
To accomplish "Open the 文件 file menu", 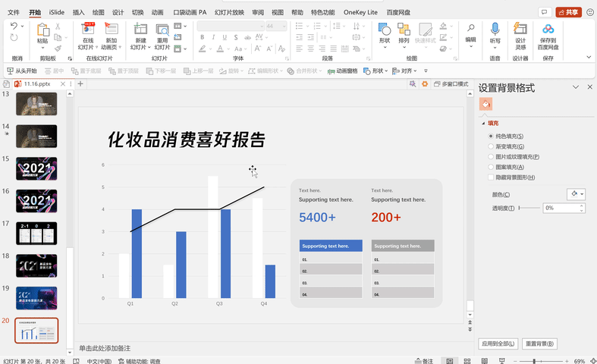I will point(14,12).
